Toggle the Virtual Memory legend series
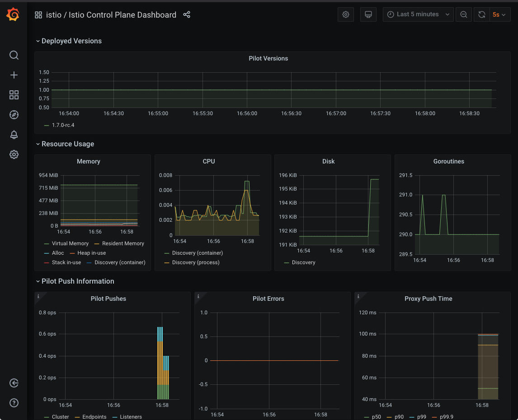Image resolution: width=518 pixels, height=420 pixels. pyautogui.click(x=70, y=243)
